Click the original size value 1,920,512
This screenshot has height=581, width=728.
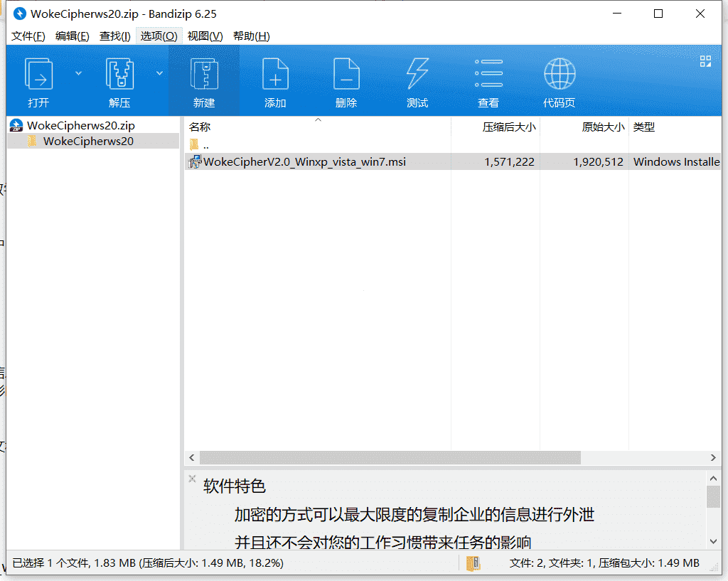[598, 161]
